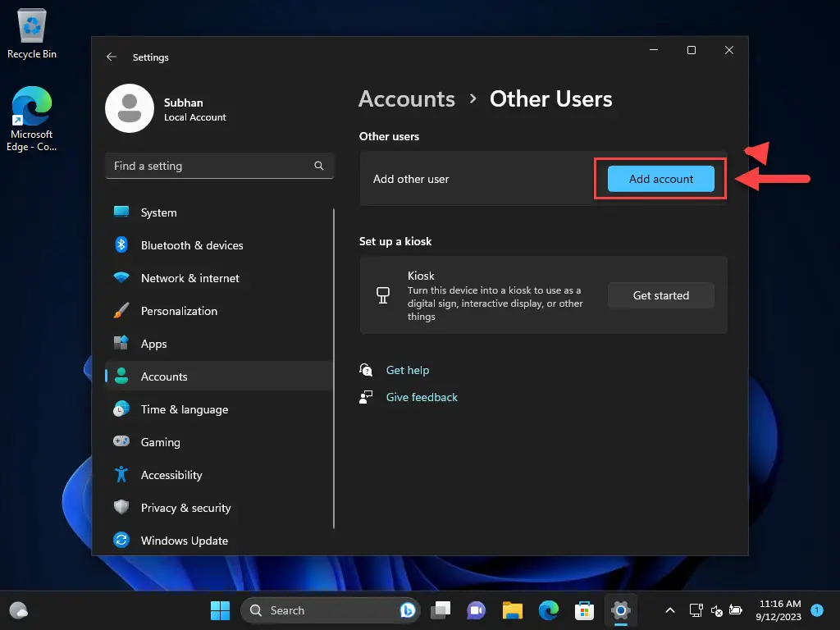Image resolution: width=840 pixels, height=630 pixels.
Task: Select Microsoft Edge desktop shortcut
Action: [32, 118]
